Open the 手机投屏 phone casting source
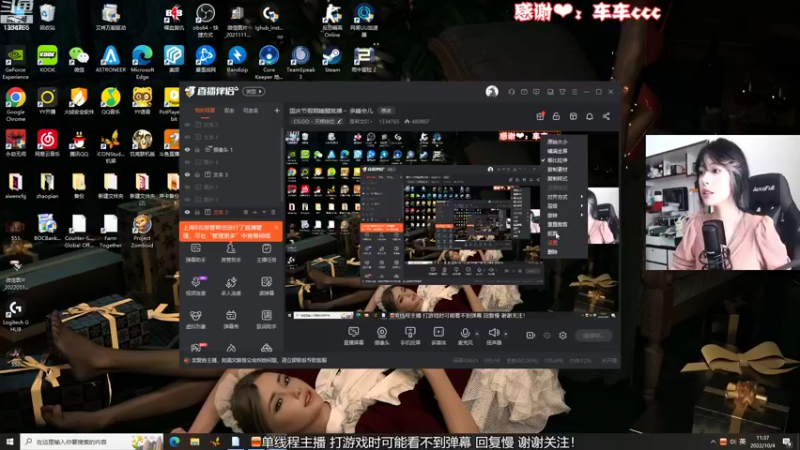This screenshot has width=800, height=450. [410, 336]
